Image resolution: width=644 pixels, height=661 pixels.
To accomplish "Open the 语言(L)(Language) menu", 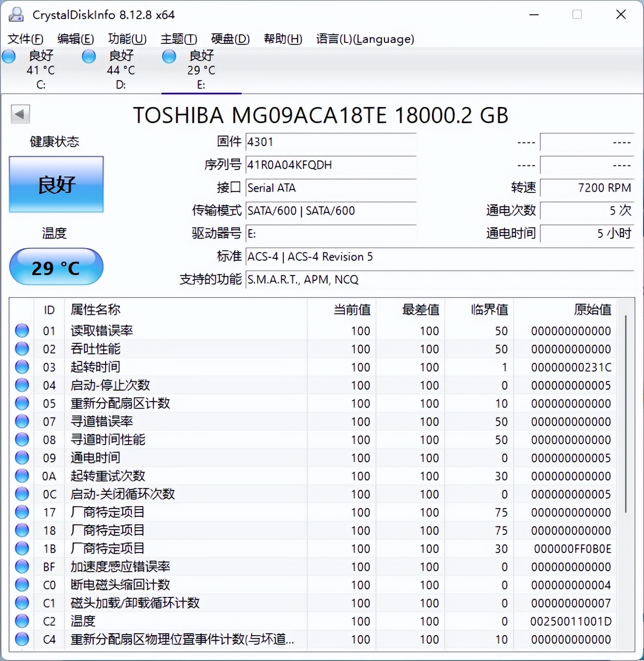I will pos(365,39).
